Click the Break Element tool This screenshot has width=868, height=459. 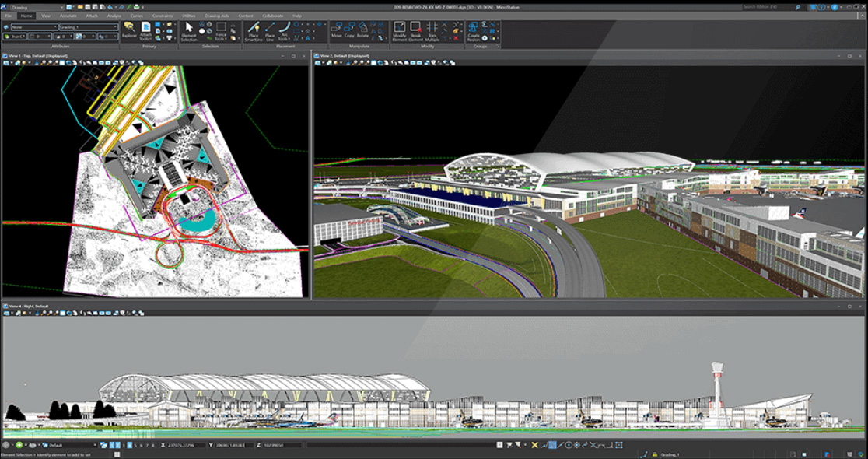click(x=416, y=30)
